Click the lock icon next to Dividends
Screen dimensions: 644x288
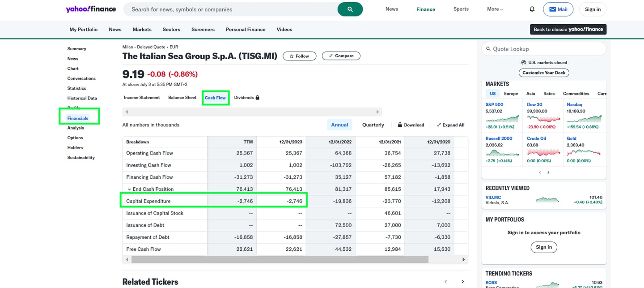[x=258, y=97]
